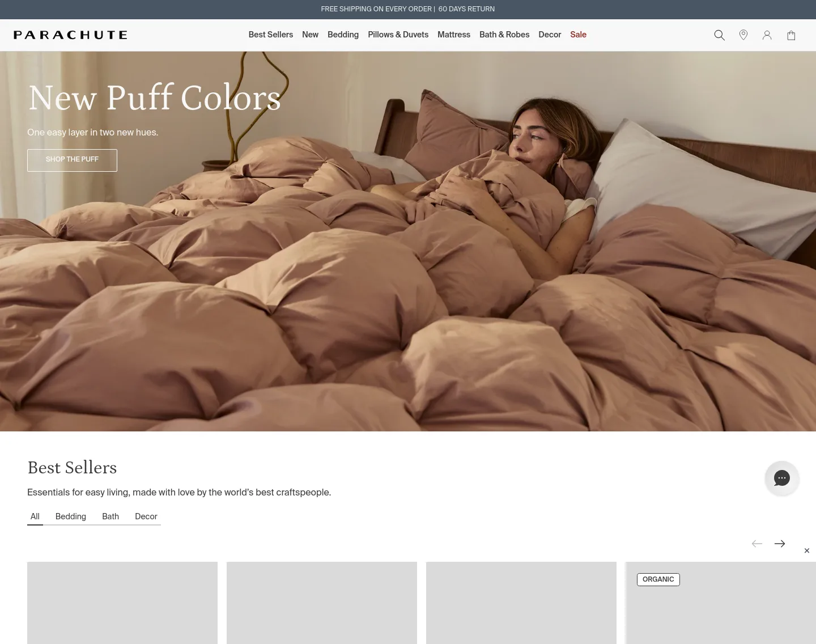Image resolution: width=816 pixels, height=644 pixels.
Task: Open New navigation menu
Action: coord(310,35)
